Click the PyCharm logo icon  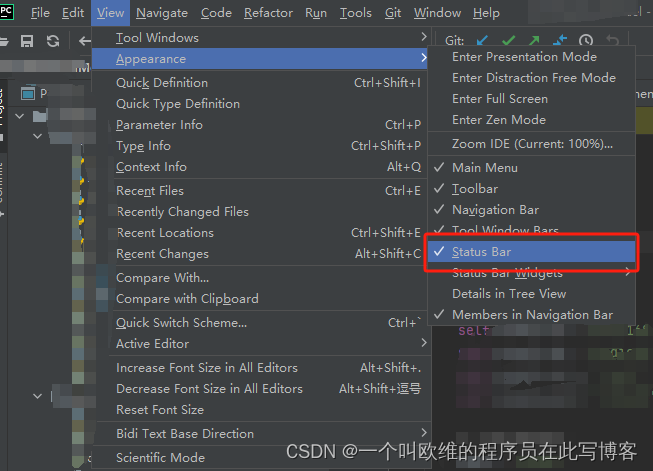pyautogui.click(x=7, y=11)
